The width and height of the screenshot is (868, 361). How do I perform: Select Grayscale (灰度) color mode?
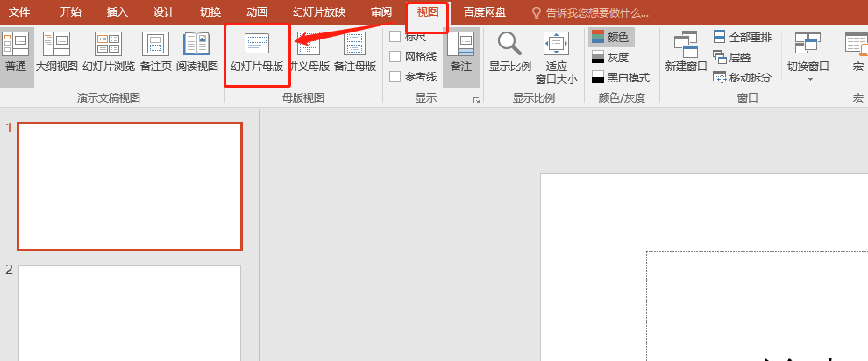610,57
